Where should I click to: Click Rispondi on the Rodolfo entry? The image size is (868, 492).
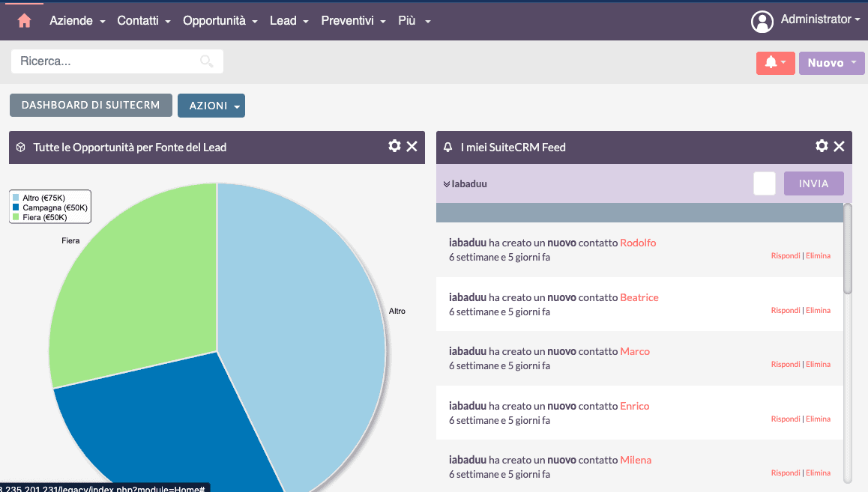point(786,256)
